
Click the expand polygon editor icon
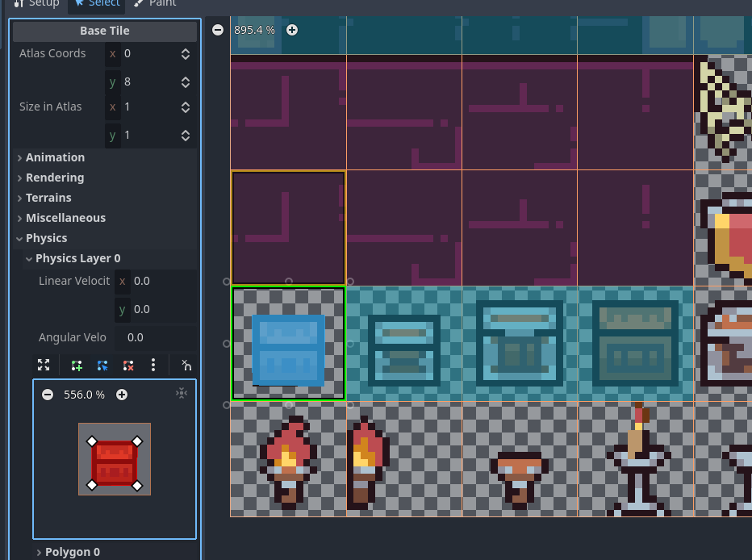pos(44,365)
